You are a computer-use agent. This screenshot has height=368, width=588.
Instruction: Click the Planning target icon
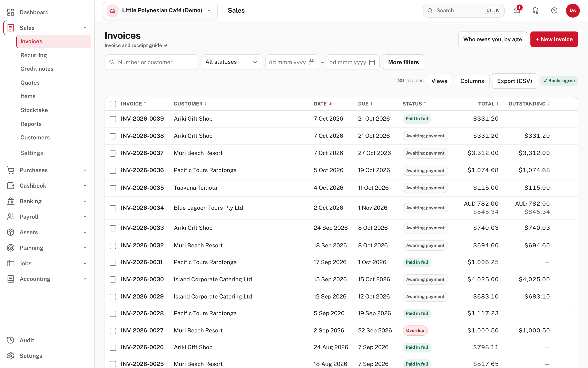point(10,248)
